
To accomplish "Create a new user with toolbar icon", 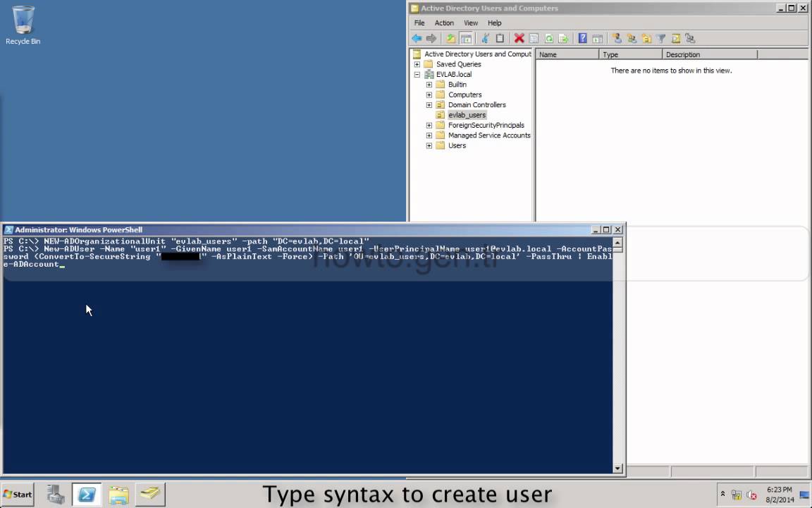I will [617, 38].
